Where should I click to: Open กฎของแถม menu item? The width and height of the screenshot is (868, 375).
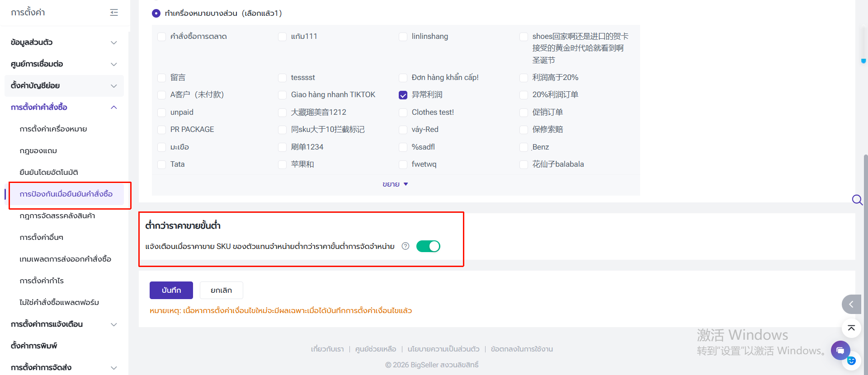click(38, 151)
